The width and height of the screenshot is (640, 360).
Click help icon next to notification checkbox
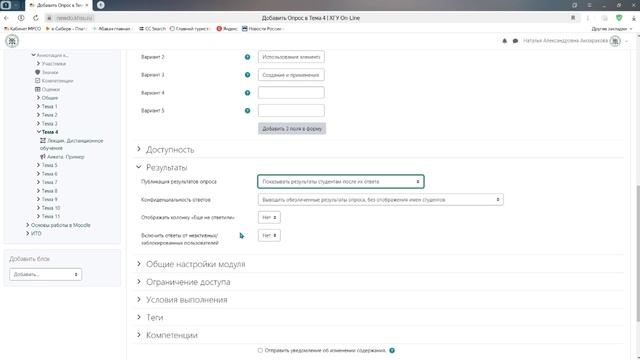pos(392,351)
